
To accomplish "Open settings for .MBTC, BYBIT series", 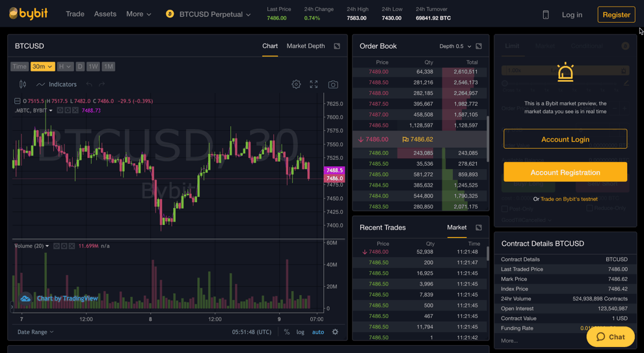I will tap(68, 111).
